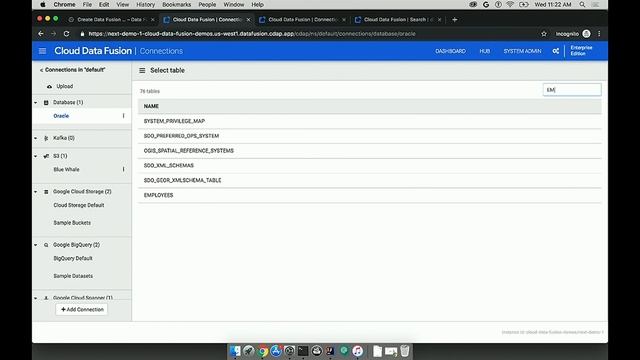Select the OGIS_SPATIAL_REFERENCE_SYSTEMS table
Image resolution: width=640 pixels, height=360 pixels.
click(369, 151)
